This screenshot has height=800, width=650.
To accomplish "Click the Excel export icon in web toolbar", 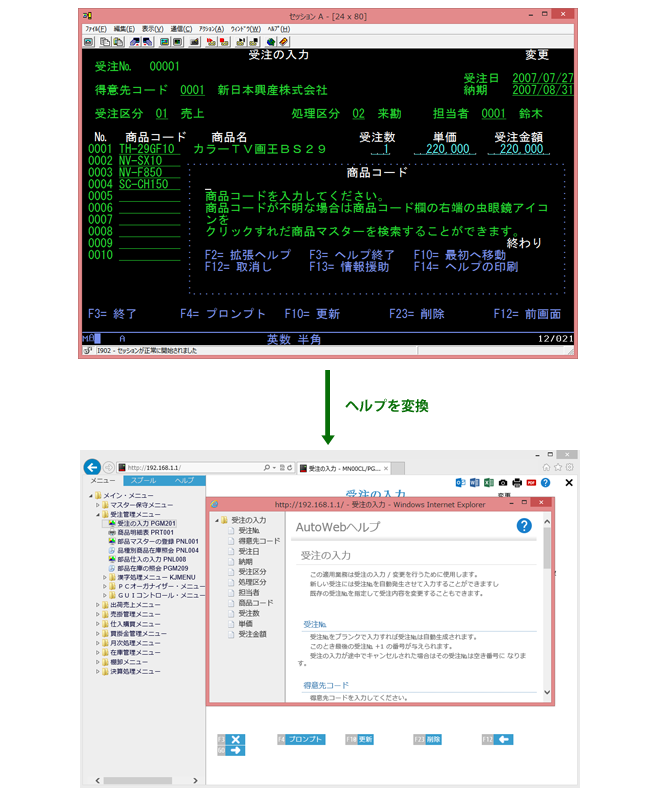I will pos(487,482).
